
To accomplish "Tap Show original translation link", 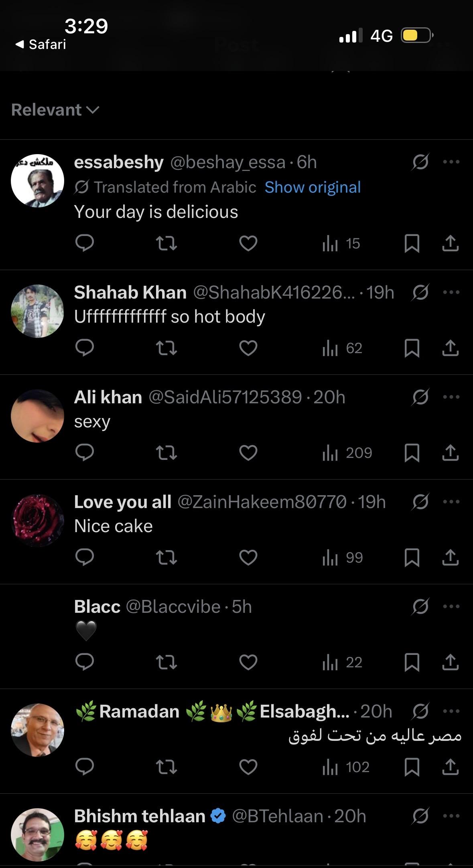I will tap(313, 187).
